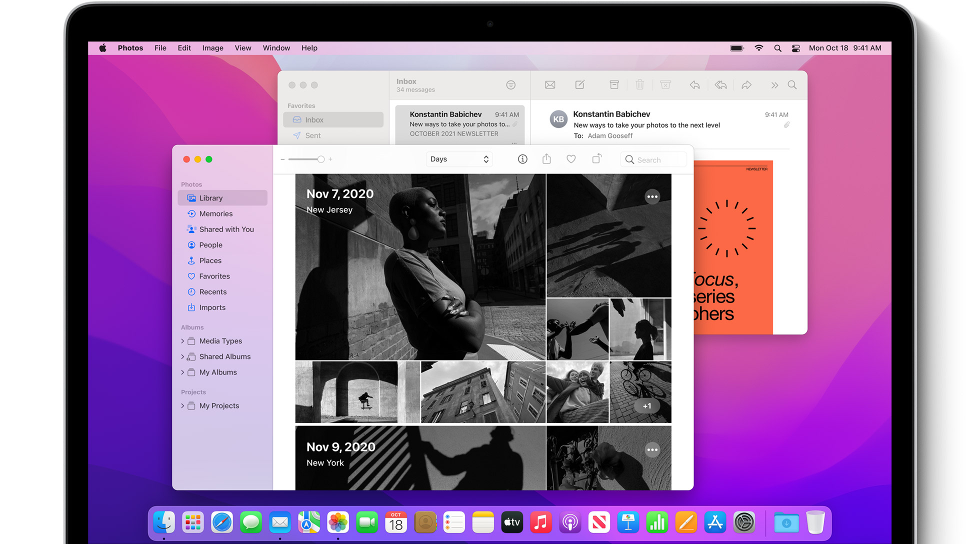980x544 pixels.
Task: Open the Image menu
Action: tap(212, 48)
